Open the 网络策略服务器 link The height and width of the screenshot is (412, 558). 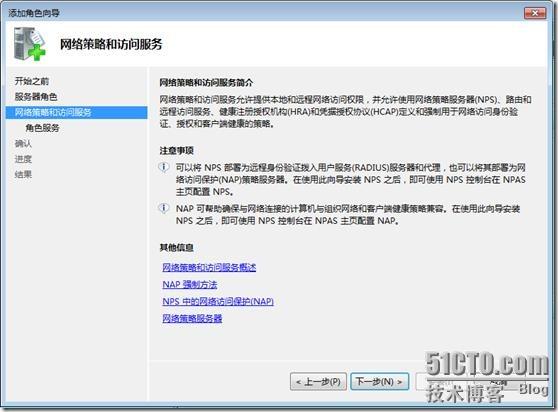coord(192,318)
